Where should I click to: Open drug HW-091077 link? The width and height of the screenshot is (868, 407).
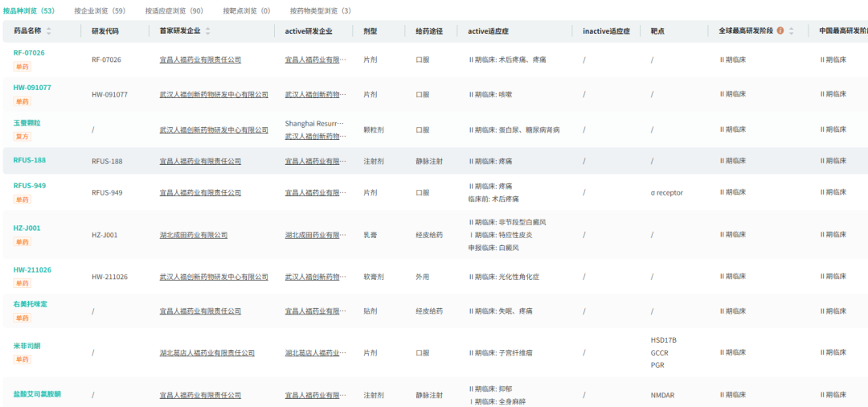(x=32, y=88)
